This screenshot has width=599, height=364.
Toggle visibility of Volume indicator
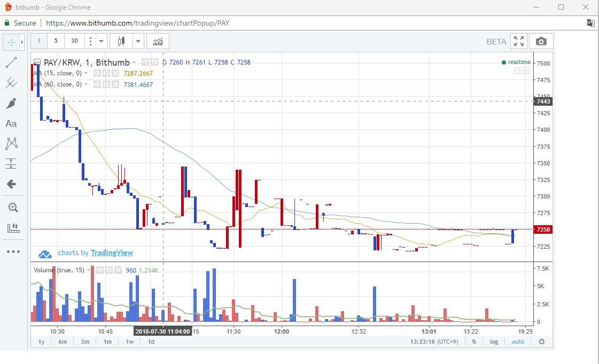(x=100, y=270)
